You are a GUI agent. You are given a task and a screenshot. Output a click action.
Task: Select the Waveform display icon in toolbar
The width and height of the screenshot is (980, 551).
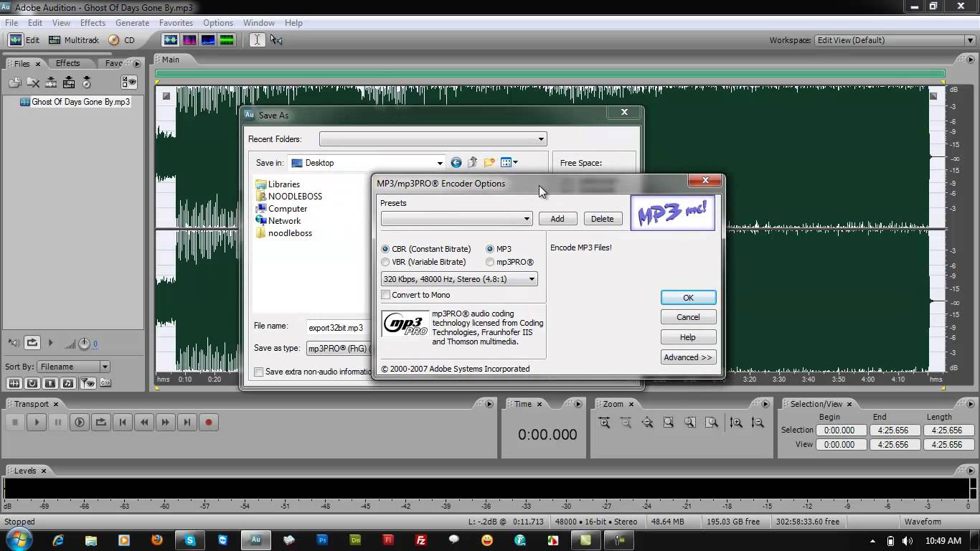(171, 40)
